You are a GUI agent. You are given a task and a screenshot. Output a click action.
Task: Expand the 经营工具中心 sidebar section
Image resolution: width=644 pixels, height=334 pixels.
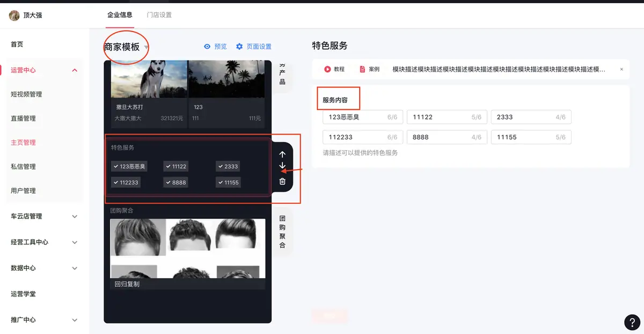pyautogui.click(x=75, y=242)
